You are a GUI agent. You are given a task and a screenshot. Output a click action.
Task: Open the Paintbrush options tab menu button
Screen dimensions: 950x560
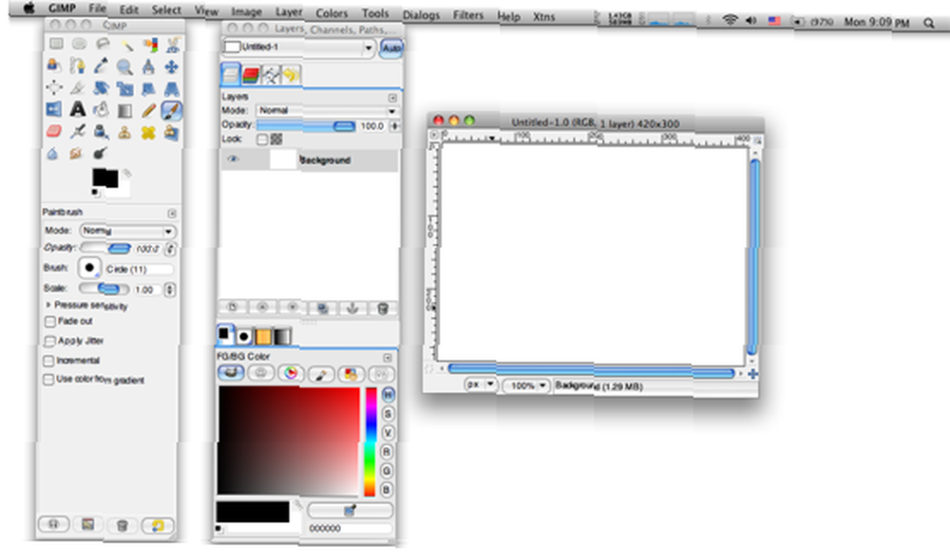pyautogui.click(x=172, y=214)
